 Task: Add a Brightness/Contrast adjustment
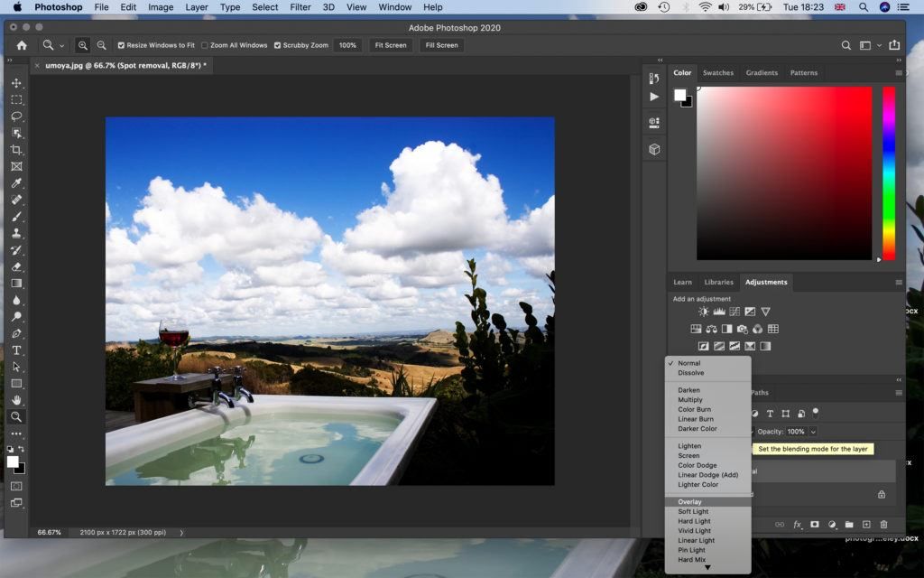pos(704,312)
